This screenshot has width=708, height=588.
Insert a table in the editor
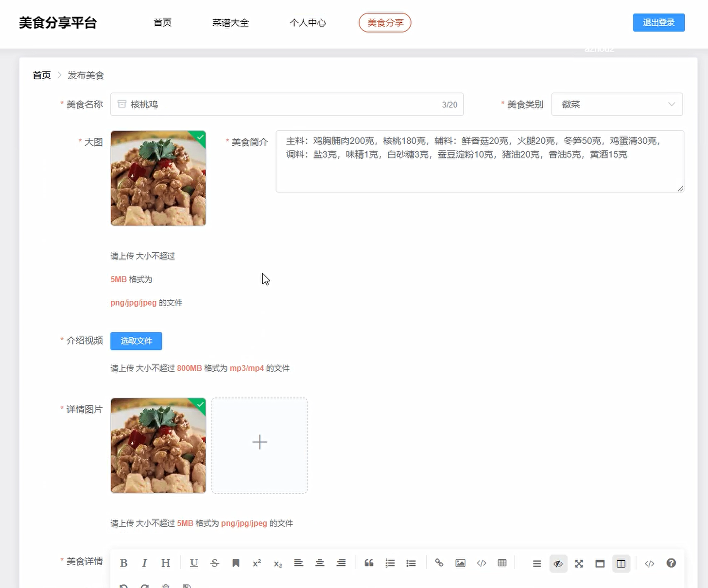pyautogui.click(x=502, y=563)
